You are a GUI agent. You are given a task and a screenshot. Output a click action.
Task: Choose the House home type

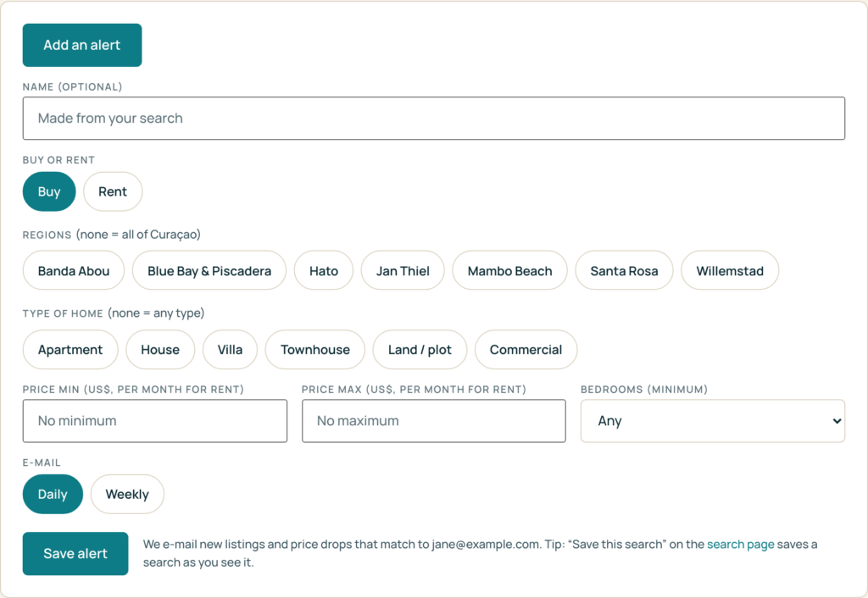pyautogui.click(x=160, y=350)
